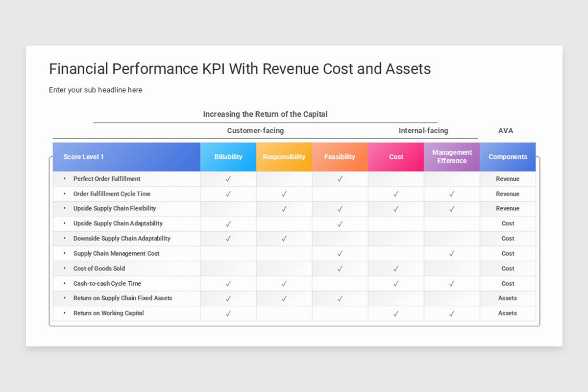Select the Cost column checkmark for Return on Working Capital
This screenshot has width=588, height=392.
[x=396, y=313]
